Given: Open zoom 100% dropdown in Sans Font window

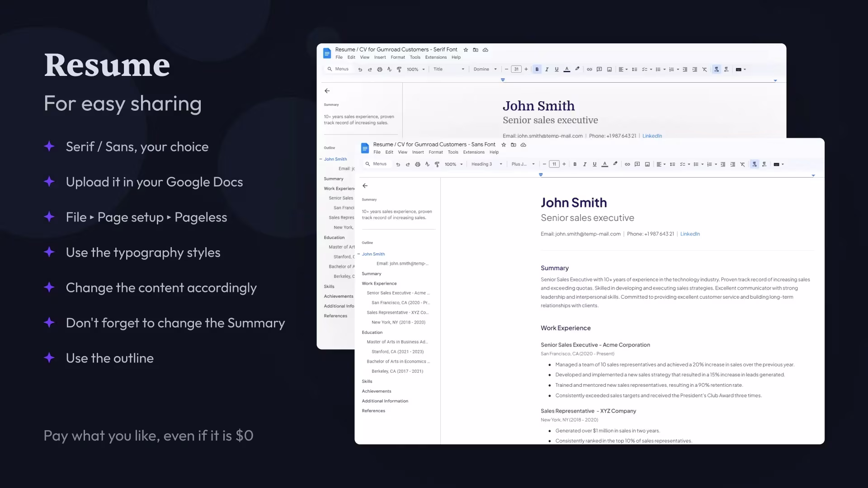Looking at the screenshot, I should [x=453, y=164].
